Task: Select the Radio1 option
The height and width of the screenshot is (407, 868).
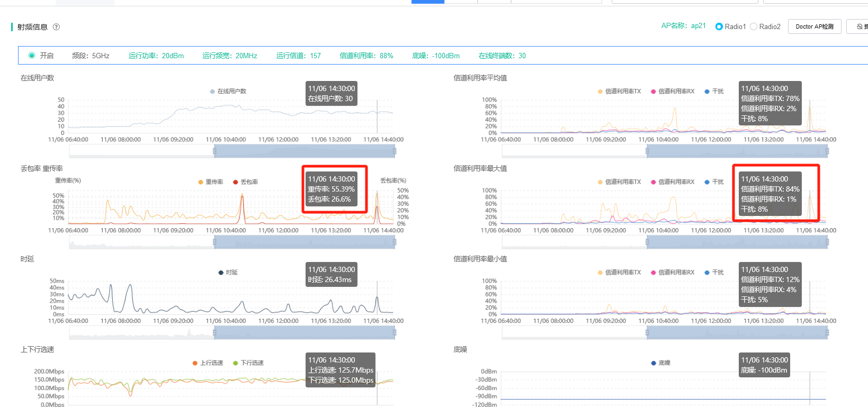Action: [731, 26]
